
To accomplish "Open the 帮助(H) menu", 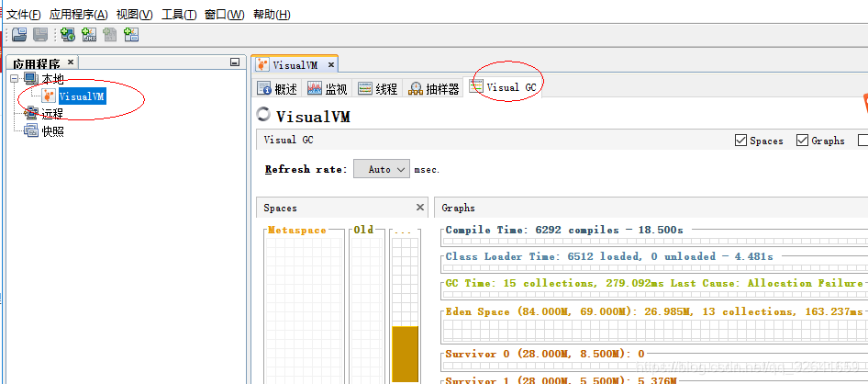I will tap(272, 15).
